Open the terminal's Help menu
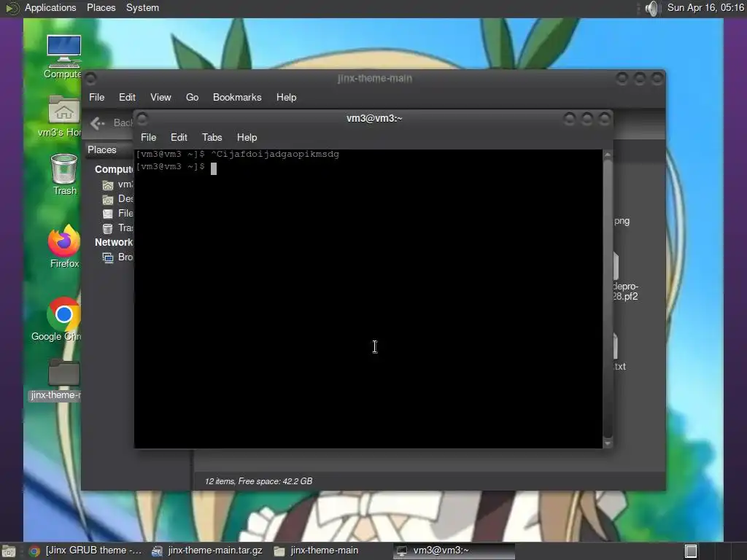The height and width of the screenshot is (560, 747). click(247, 137)
